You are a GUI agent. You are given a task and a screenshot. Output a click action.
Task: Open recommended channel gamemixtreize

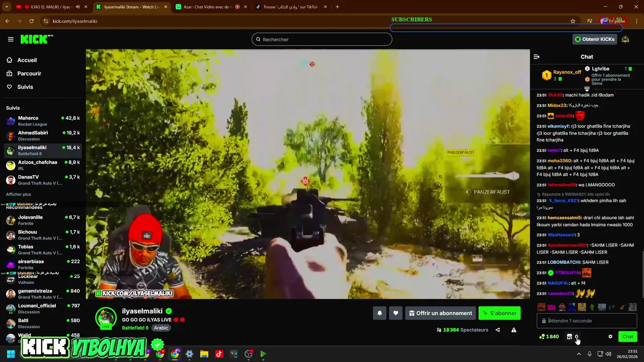(43, 294)
